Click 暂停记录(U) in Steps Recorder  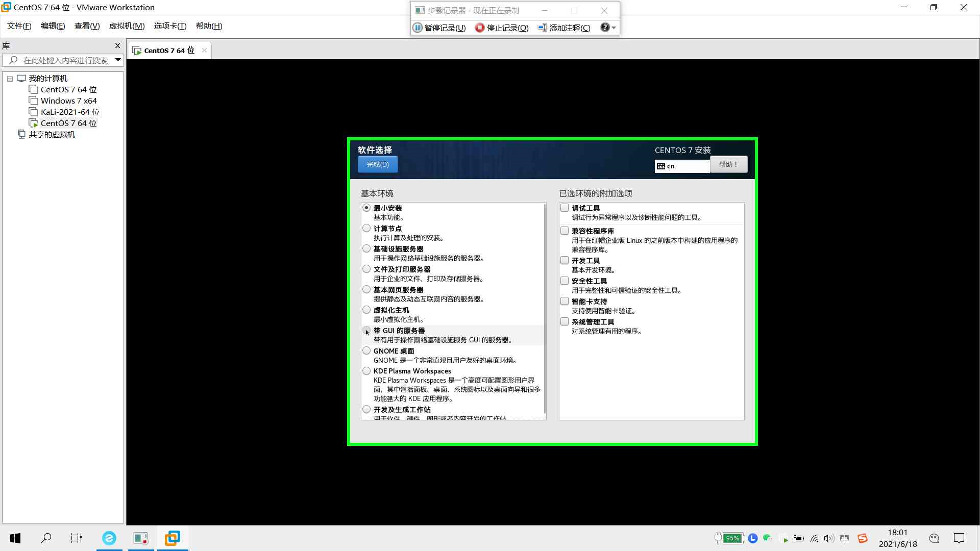point(439,28)
